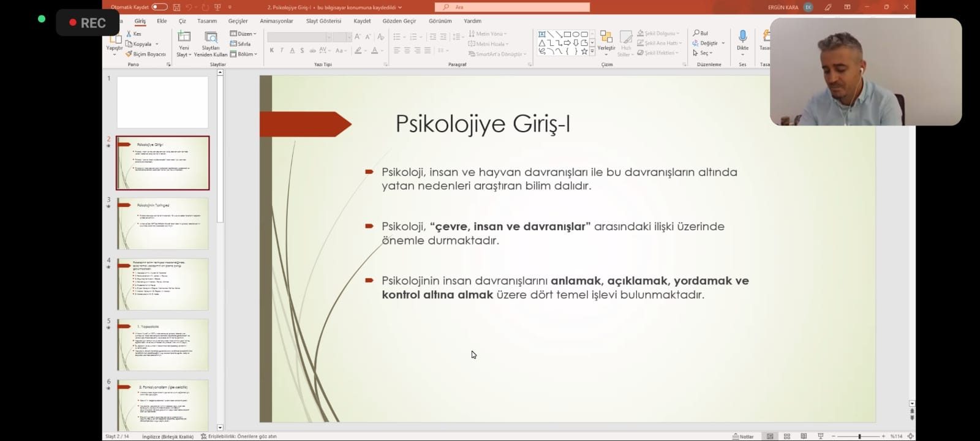This screenshot has width=980, height=441.
Task: Select the text box shape in gallery
Action: 542,34
